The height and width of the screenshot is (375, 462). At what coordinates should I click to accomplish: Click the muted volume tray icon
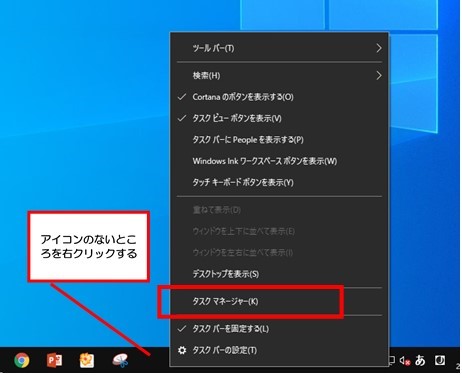click(405, 360)
